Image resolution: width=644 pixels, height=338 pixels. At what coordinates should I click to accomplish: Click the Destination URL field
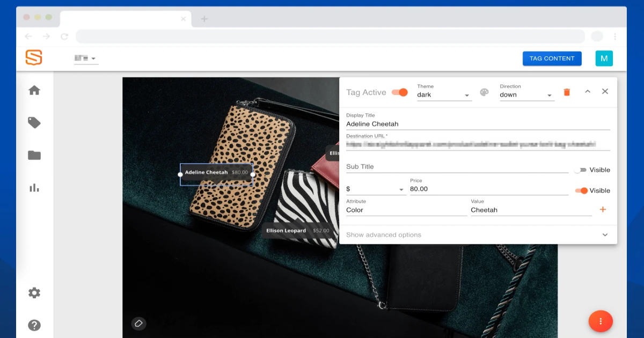coord(478,145)
